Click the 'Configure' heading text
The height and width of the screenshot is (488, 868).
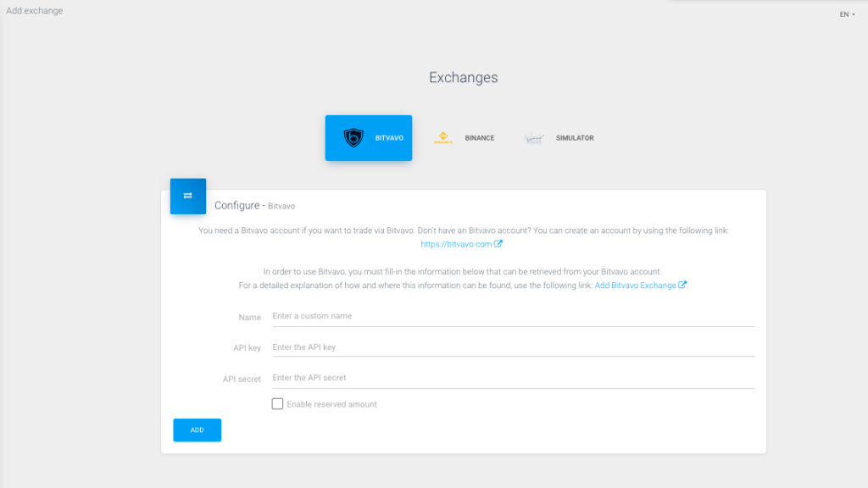click(x=237, y=205)
